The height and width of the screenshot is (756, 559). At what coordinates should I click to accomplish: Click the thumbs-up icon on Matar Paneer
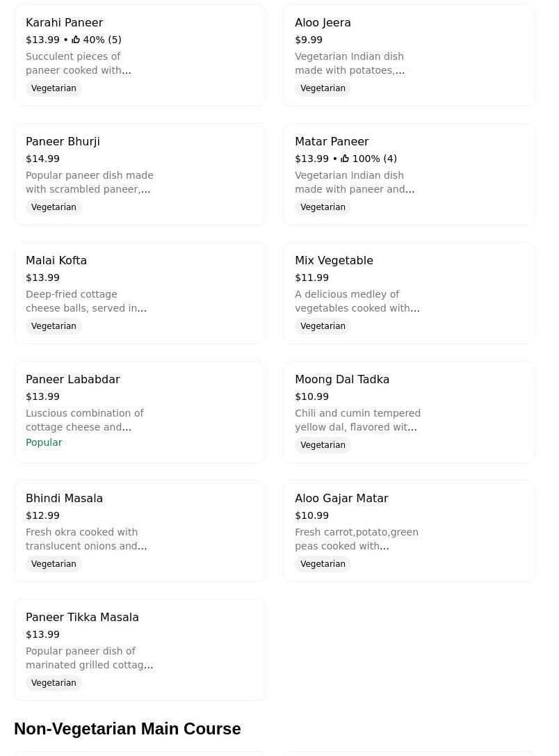click(345, 159)
